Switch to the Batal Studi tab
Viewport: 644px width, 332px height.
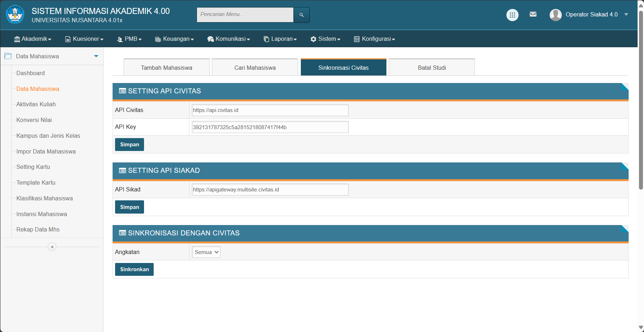pyautogui.click(x=432, y=68)
